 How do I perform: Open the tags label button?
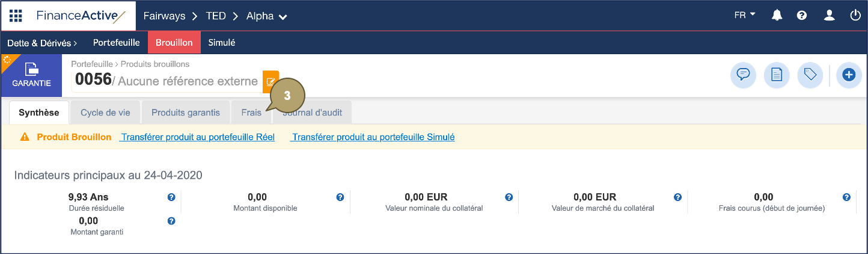pos(810,75)
